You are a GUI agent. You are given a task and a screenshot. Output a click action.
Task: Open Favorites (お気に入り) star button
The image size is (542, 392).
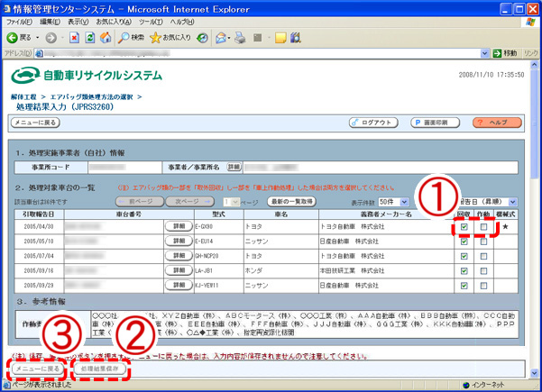click(170, 38)
